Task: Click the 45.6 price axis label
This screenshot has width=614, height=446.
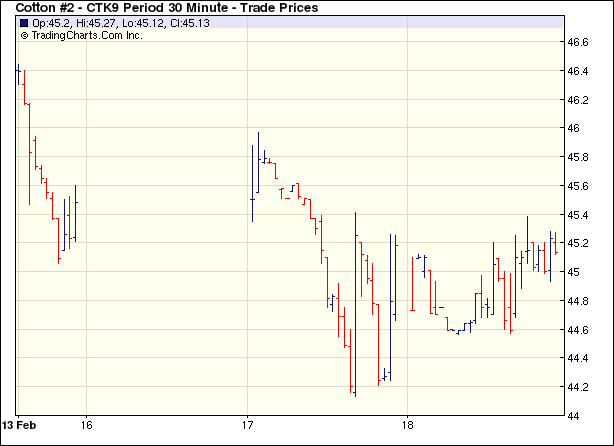Action: tap(579, 186)
